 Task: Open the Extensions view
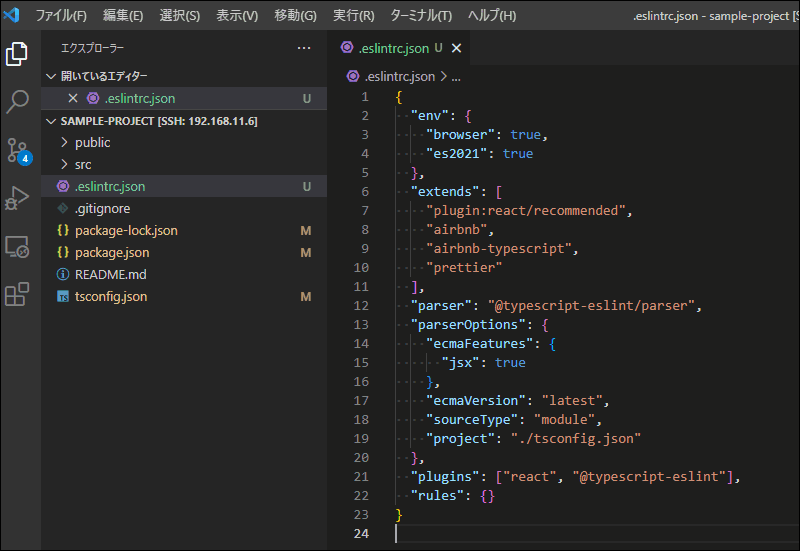tap(17, 294)
